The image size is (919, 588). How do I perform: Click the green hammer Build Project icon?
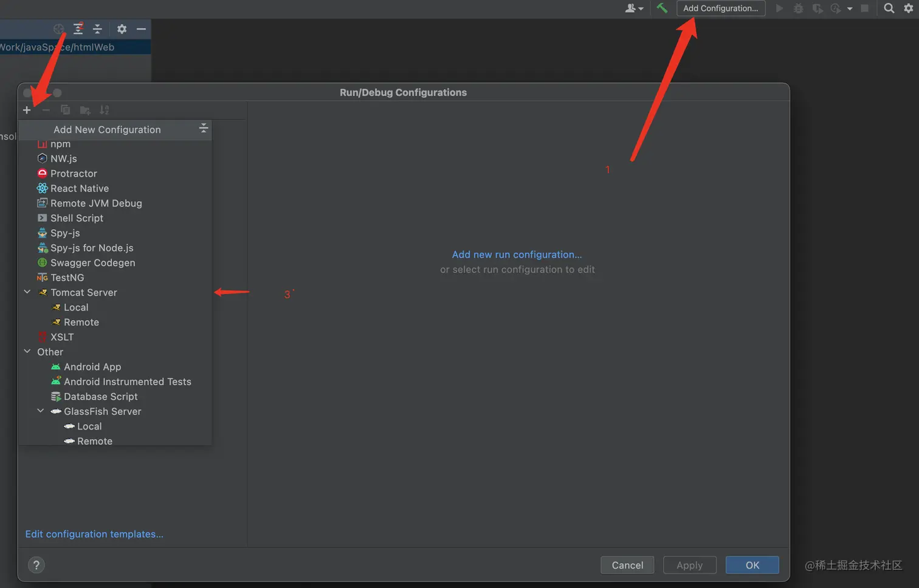coord(662,8)
